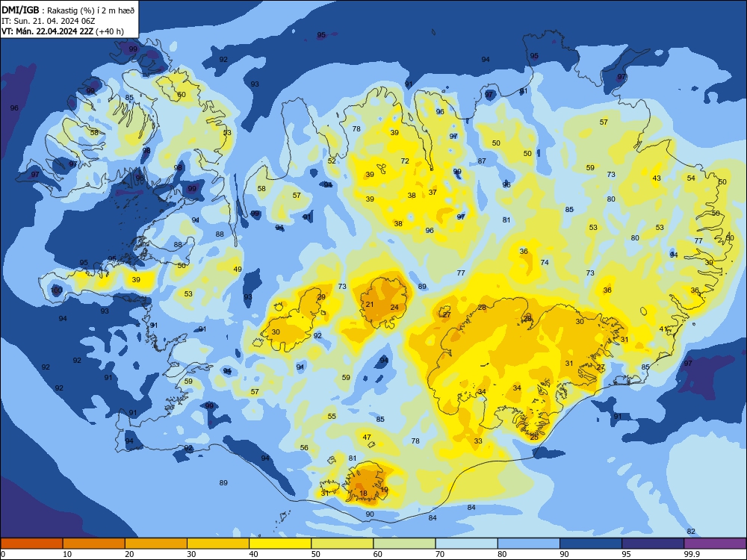Screen dimensions: 747x560
Task: Click the '21' humidity value on the map
Action: [x=370, y=305]
